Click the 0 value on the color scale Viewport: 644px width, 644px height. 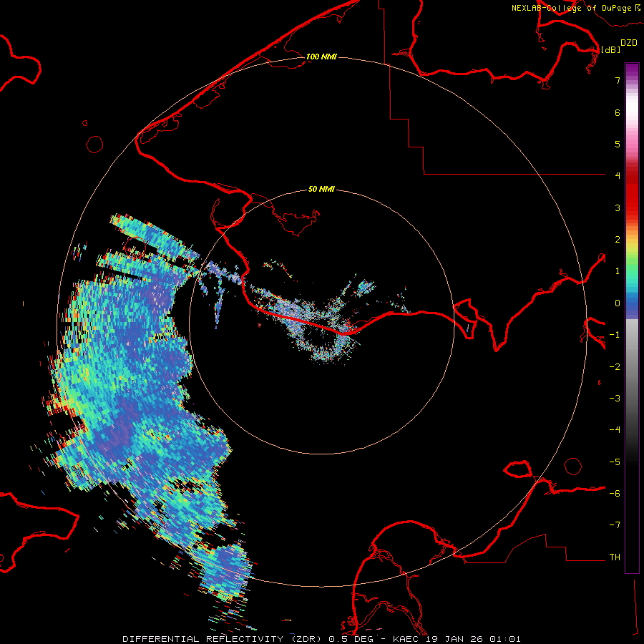(x=618, y=303)
